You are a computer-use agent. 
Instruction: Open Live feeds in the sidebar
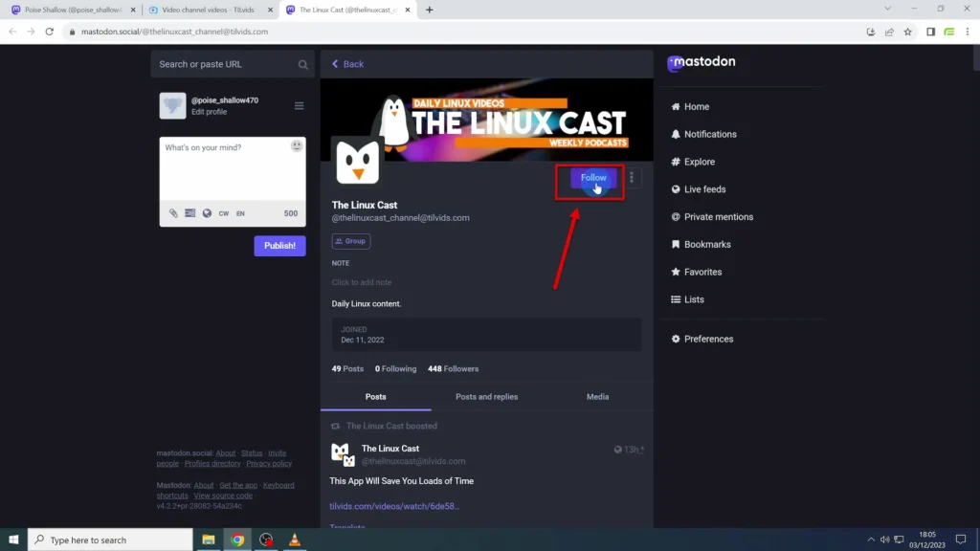point(698,189)
